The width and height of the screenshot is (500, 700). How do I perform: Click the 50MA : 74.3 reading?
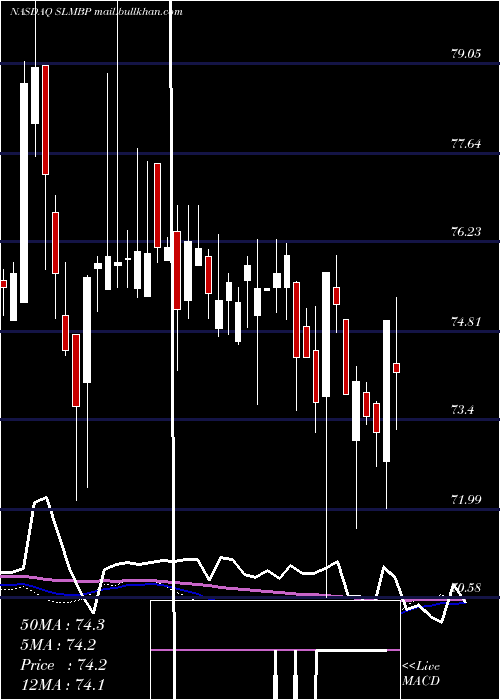(62, 625)
